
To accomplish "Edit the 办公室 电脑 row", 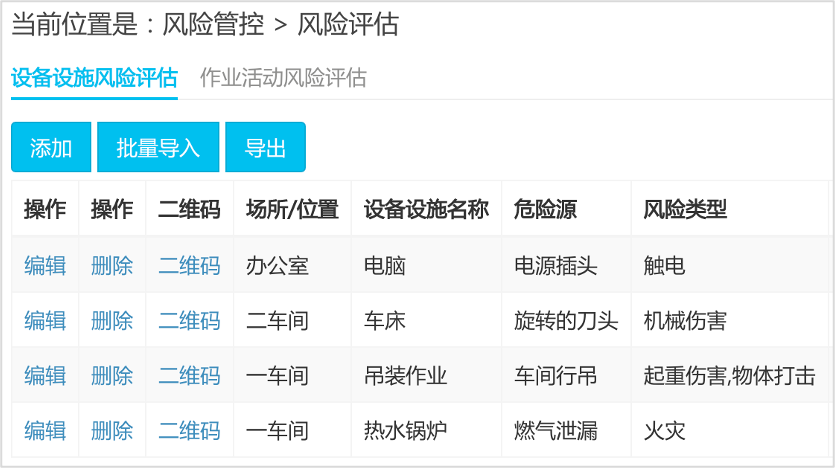I will click(x=45, y=265).
